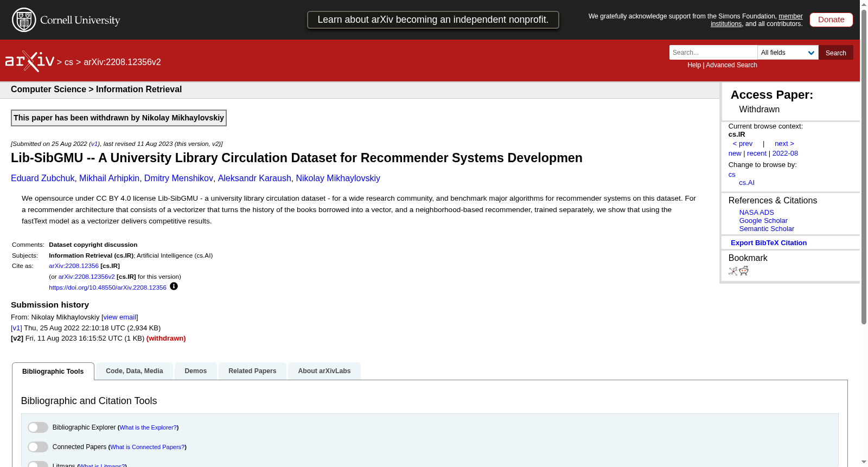Open the [v1] submission history link

pyautogui.click(x=17, y=328)
